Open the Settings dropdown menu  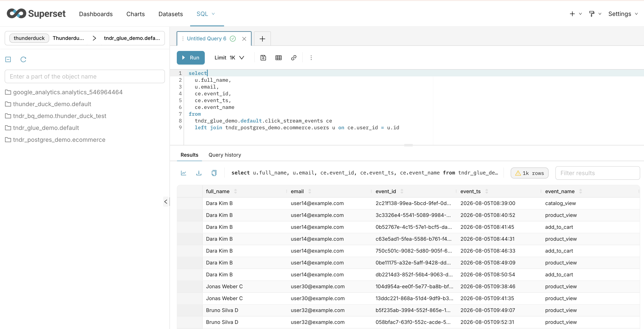point(623,14)
